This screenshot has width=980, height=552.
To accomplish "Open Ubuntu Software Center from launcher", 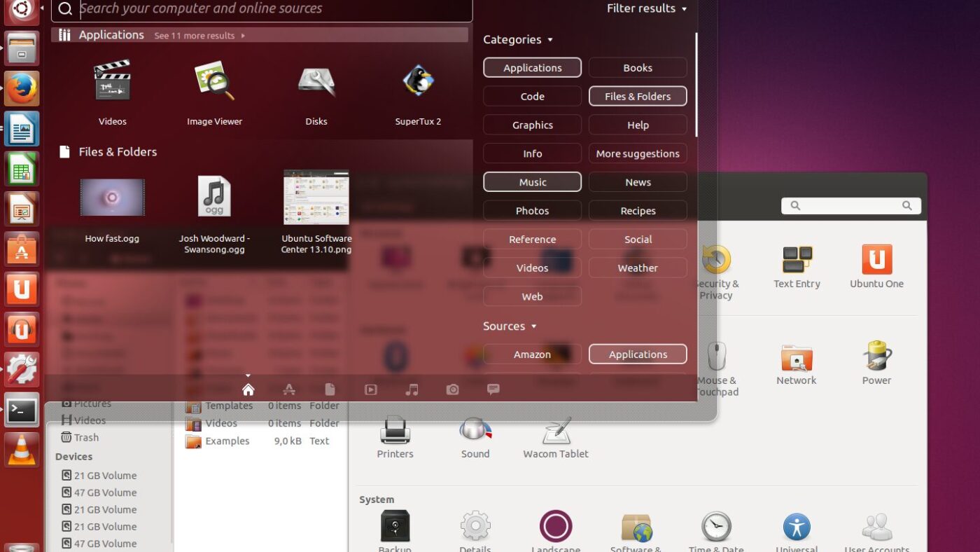I will coord(22,249).
